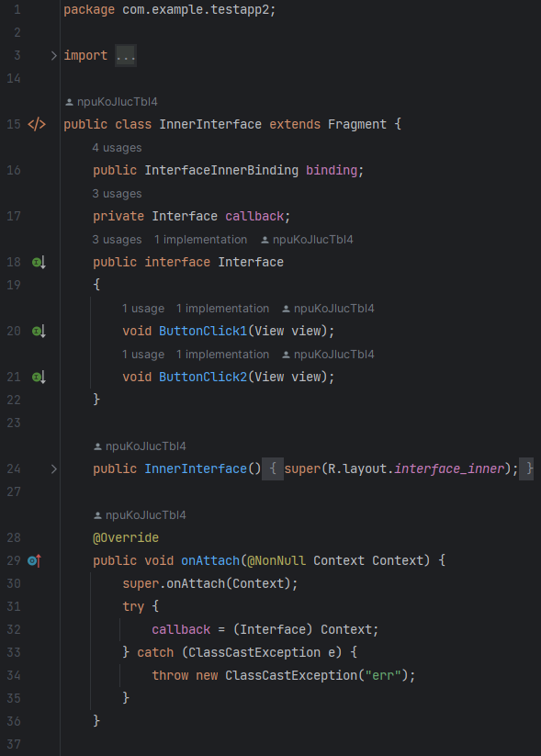
Task: Expand the folded InnerInterface constructor arrow
Action: (x=54, y=469)
